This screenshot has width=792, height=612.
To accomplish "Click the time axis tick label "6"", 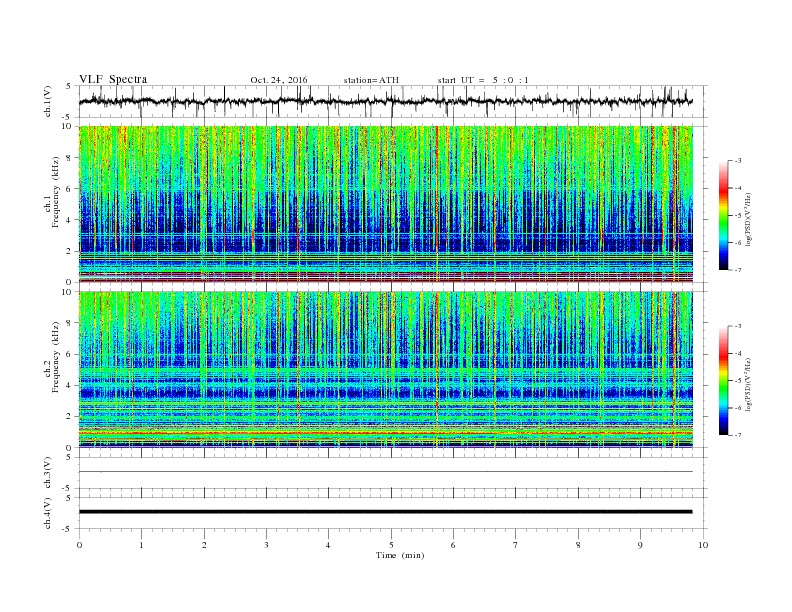I will point(454,545).
